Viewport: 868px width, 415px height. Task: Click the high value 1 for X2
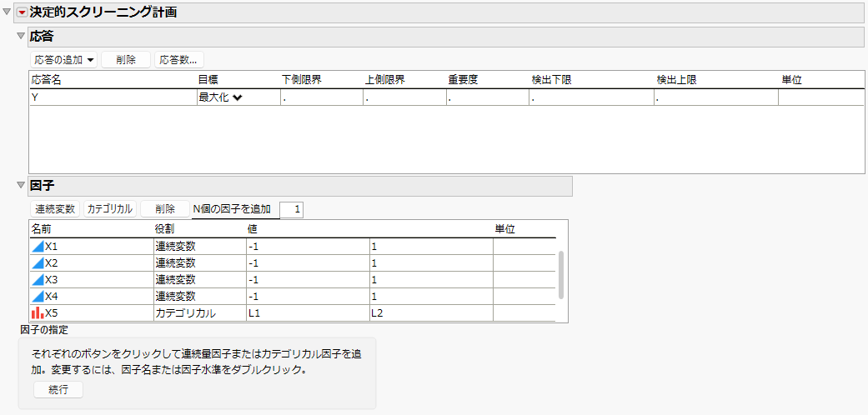(x=431, y=263)
